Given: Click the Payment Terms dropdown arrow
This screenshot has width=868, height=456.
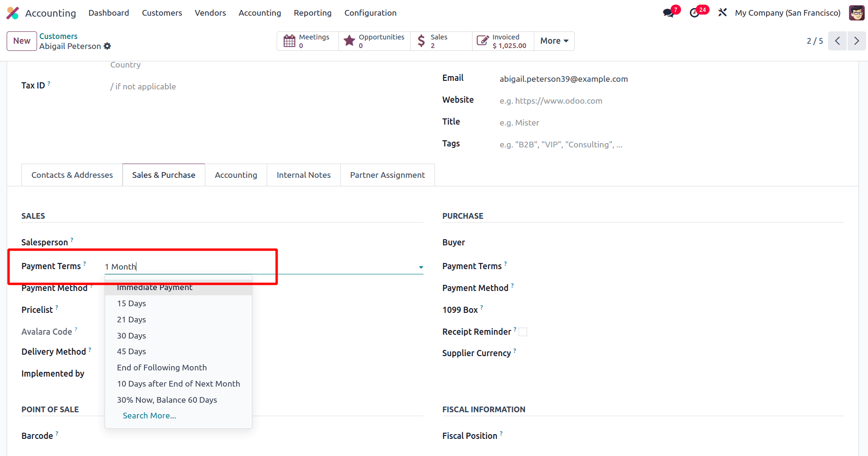Looking at the screenshot, I should click(x=421, y=267).
